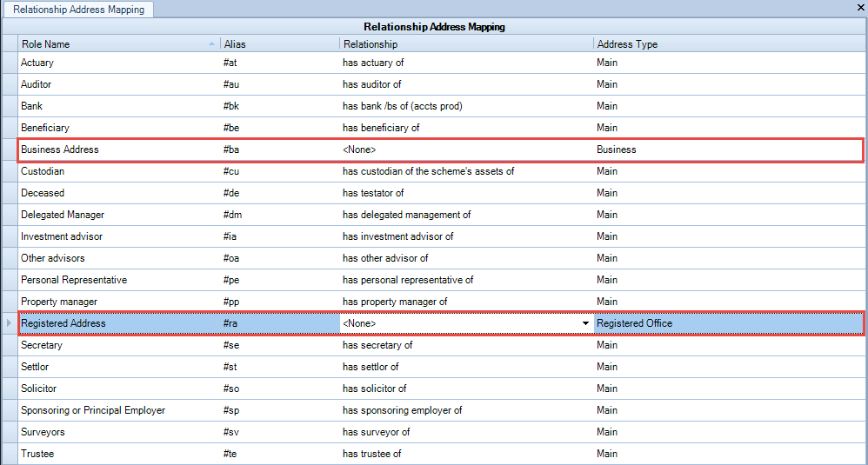Click the 'has investment advisor of' cell
868x465 pixels.
466,236
